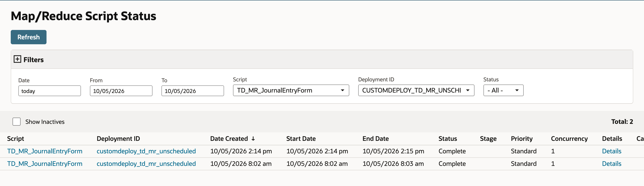Expand the Filters plus icon
This screenshot has height=186, width=644.
tap(17, 59)
